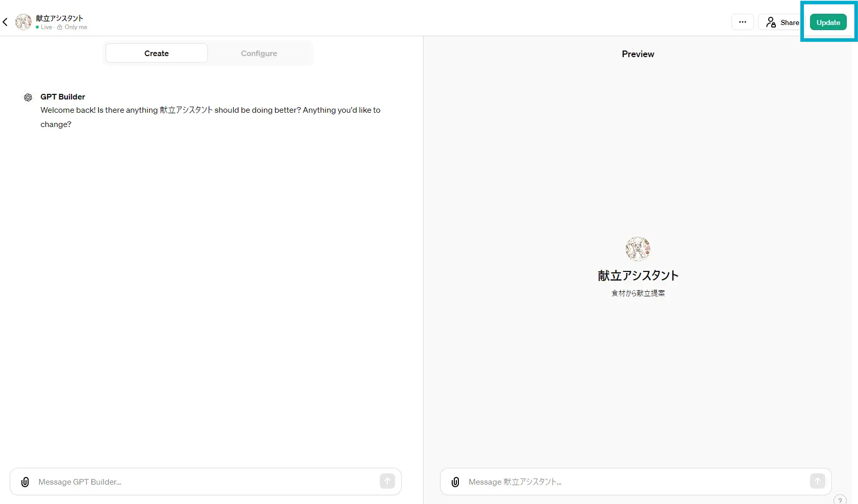Open the help question mark button
The image size is (858, 504).
tap(840, 500)
